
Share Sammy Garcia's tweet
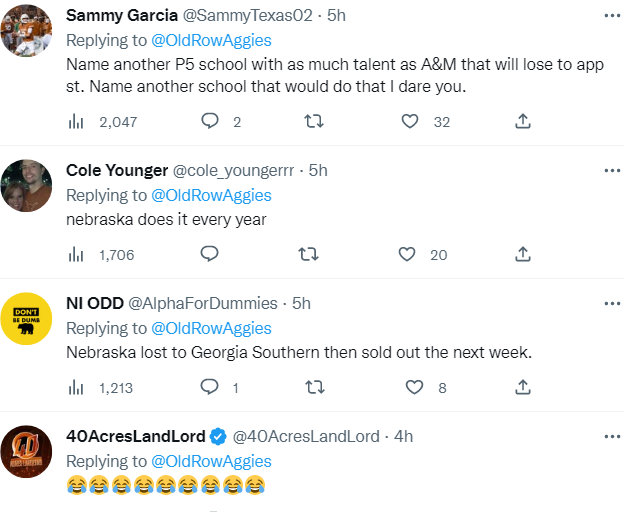pos(522,121)
